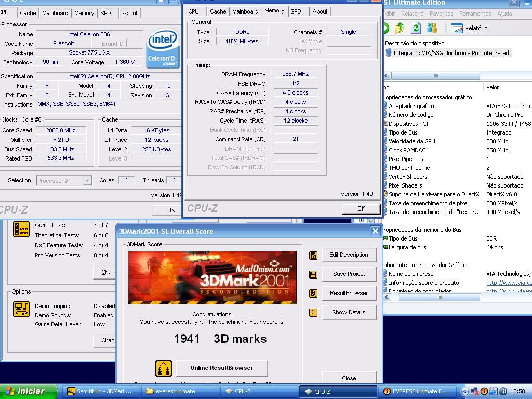This screenshot has height=399, width=532.
Task: Open the Mainboard tab in front CPU-Z
Action: point(245,11)
